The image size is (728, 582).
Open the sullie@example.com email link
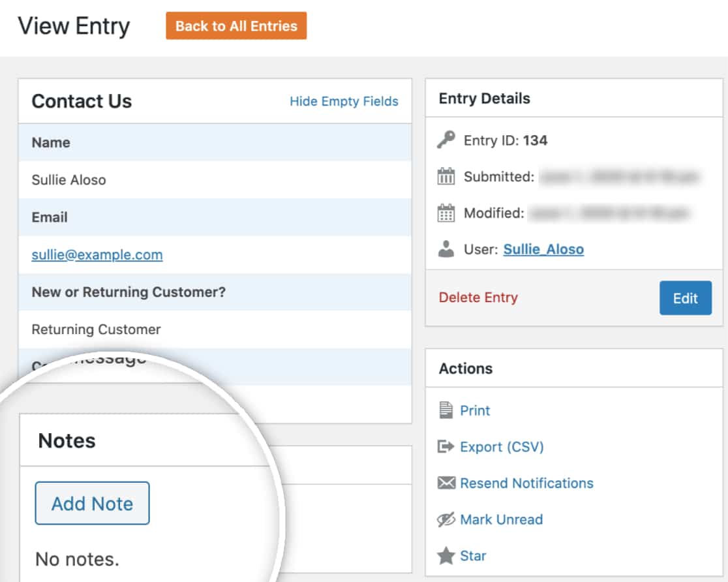97,254
